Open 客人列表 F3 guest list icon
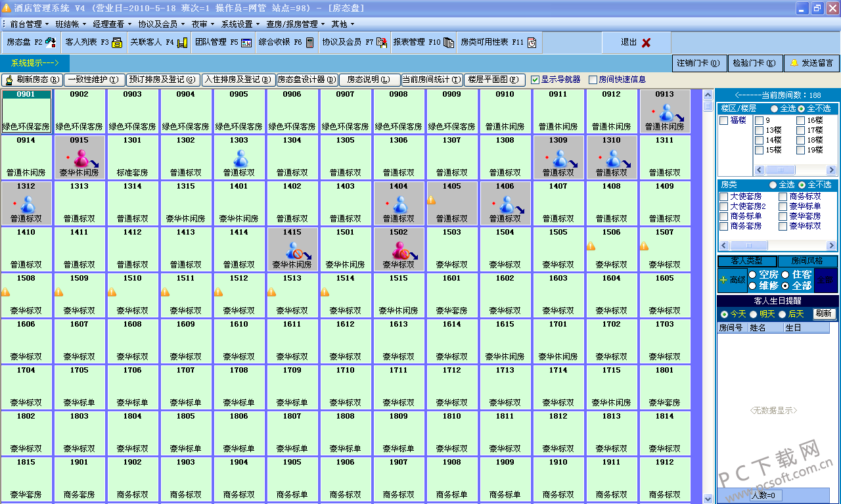The image size is (841, 504). click(117, 43)
